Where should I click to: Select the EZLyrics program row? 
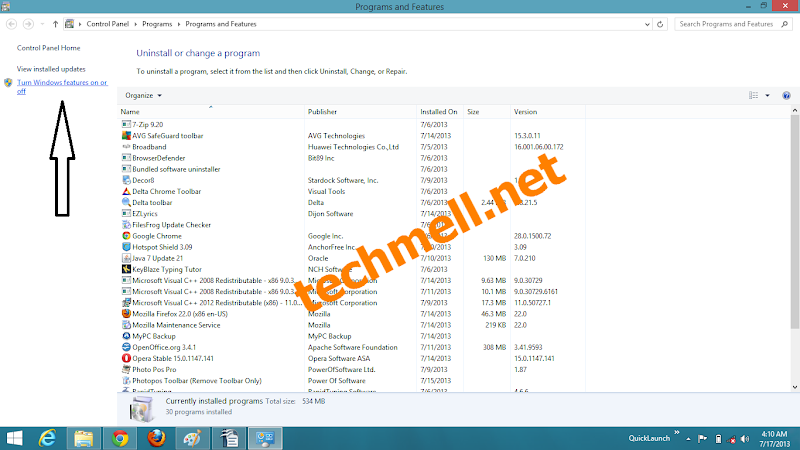352,213
